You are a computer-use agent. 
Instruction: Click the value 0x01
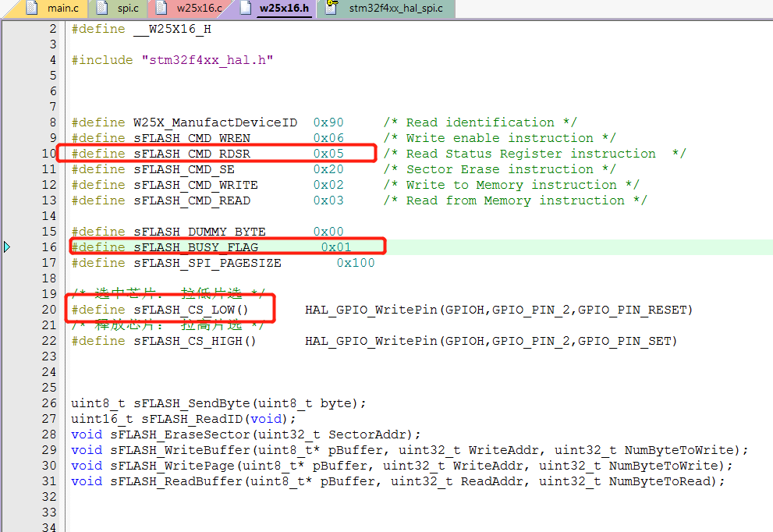coord(336,247)
